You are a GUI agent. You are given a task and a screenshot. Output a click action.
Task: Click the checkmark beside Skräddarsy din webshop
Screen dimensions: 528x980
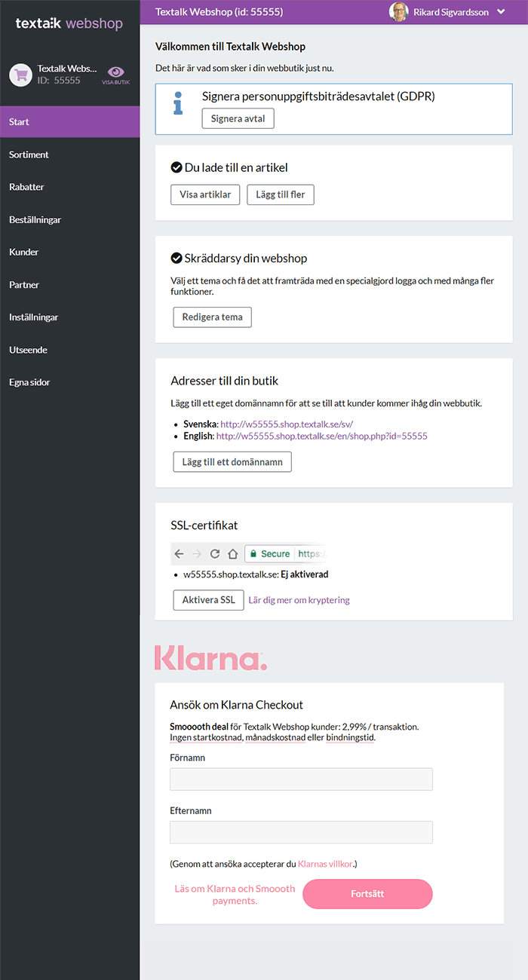(177, 258)
